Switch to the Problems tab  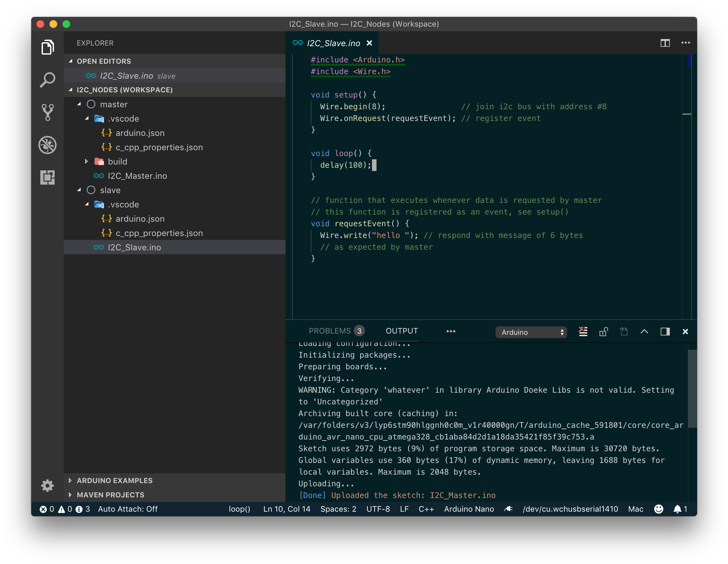(x=330, y=331)
